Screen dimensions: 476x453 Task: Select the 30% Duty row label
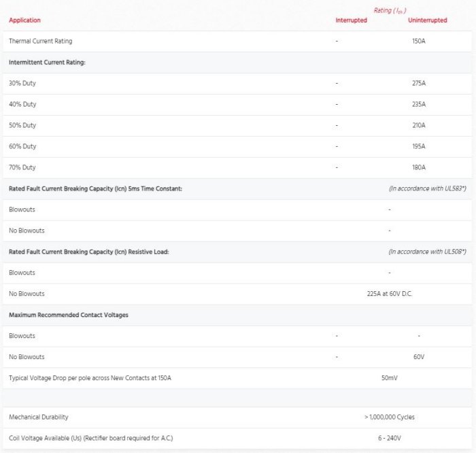[22, 84]
